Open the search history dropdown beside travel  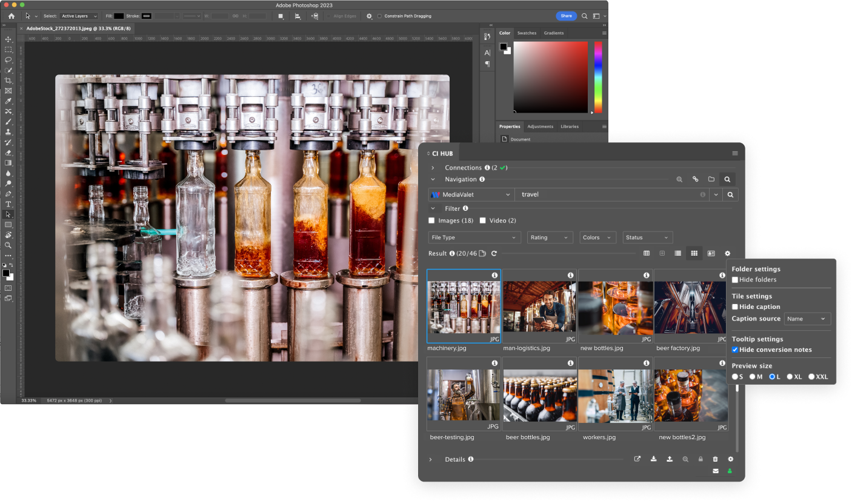pos(716,194)
